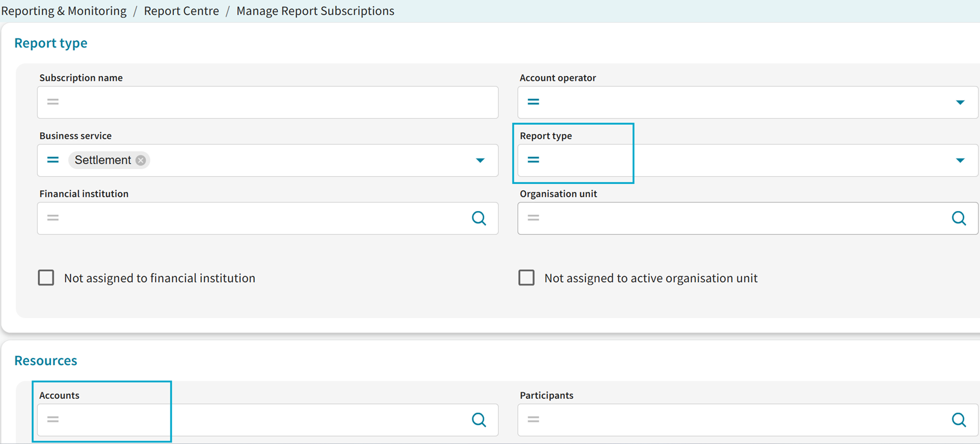Click the equals operator in Subscription name
Image resolution: width=980 pixels, height=444 pixels.
(x=53, y=102)
